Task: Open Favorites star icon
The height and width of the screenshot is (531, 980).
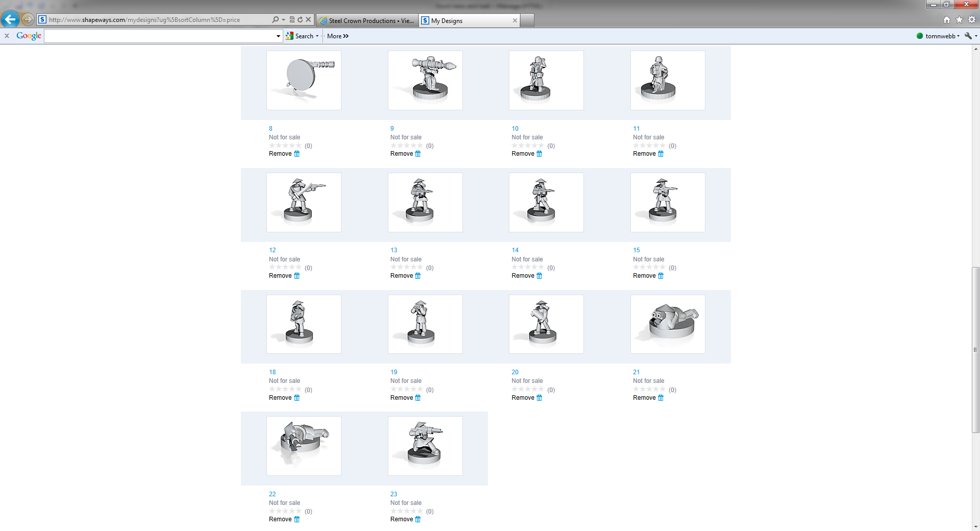Action: coord(959,20)
